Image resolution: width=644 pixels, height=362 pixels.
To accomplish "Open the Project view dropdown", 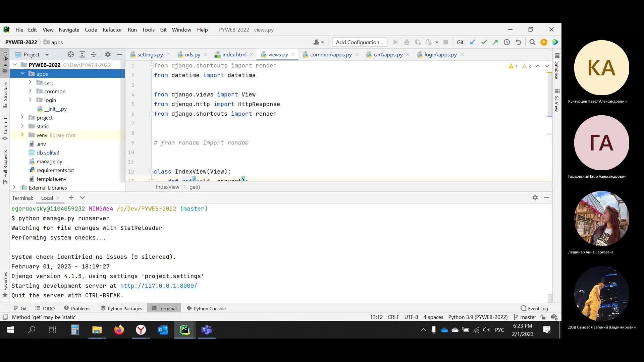I will [47, 55].
